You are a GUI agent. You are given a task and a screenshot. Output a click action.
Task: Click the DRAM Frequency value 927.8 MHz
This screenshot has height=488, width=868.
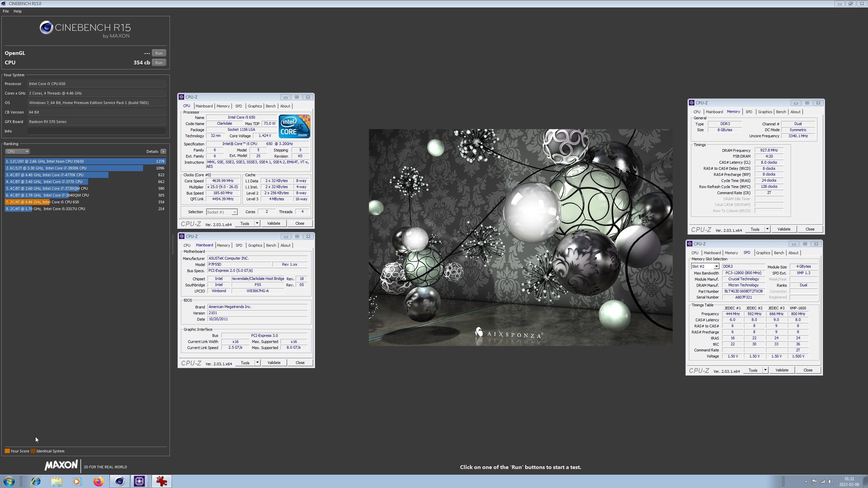(x=769, y=150)
